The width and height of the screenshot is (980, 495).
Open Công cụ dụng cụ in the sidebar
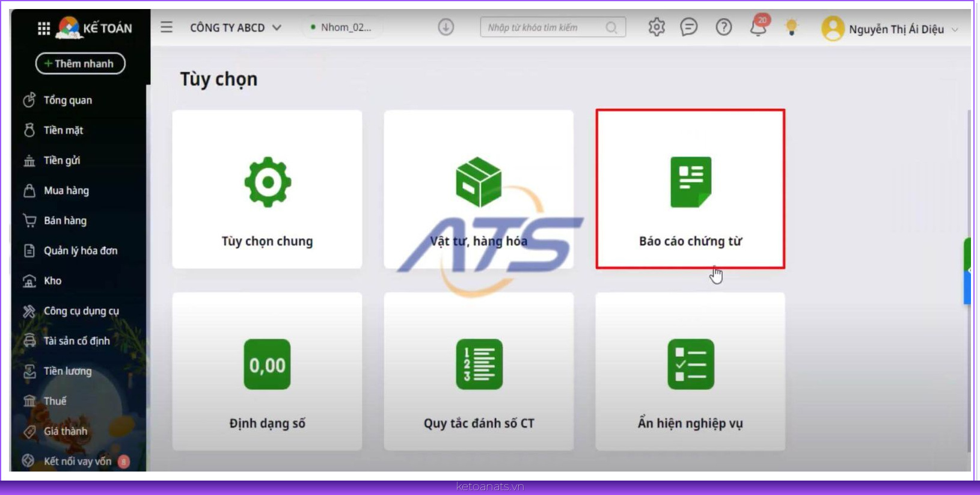pos(71,310)
